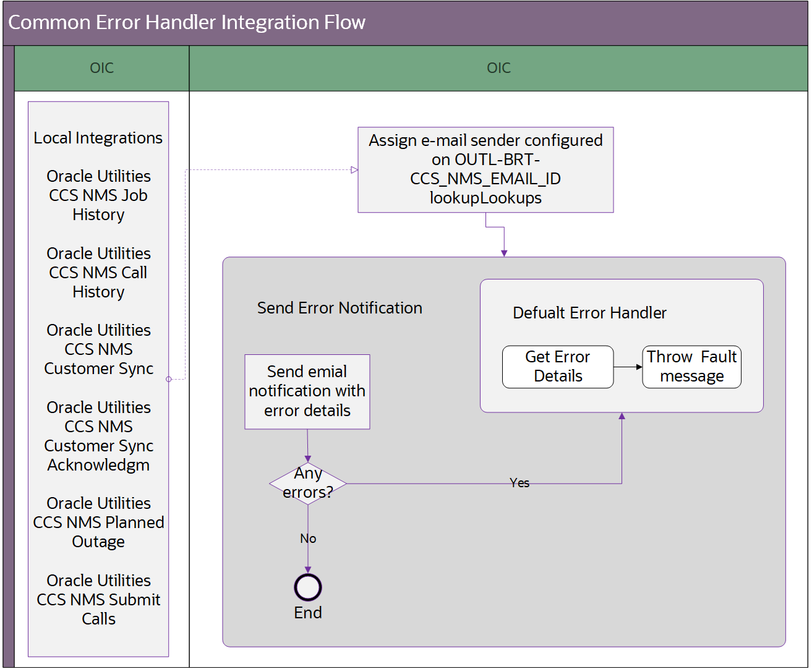Select the right OIC swimlane header
The height and width of the screenshot is (669, 812).
498,68
